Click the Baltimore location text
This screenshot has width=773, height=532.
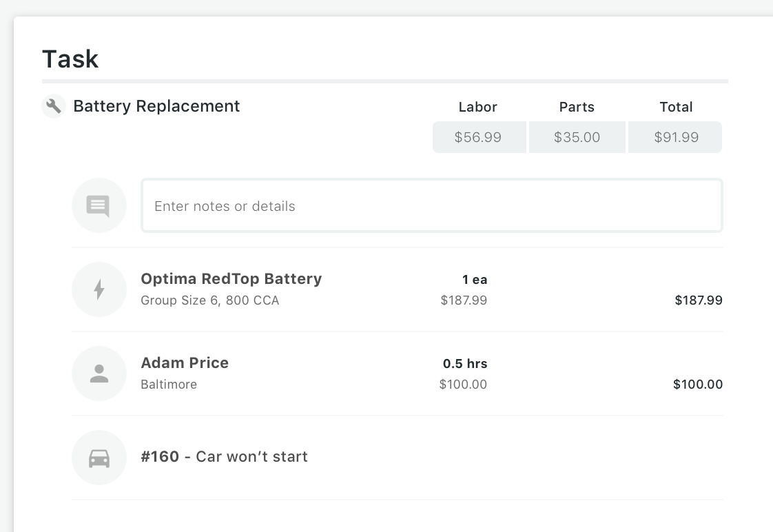pos(169,384)
